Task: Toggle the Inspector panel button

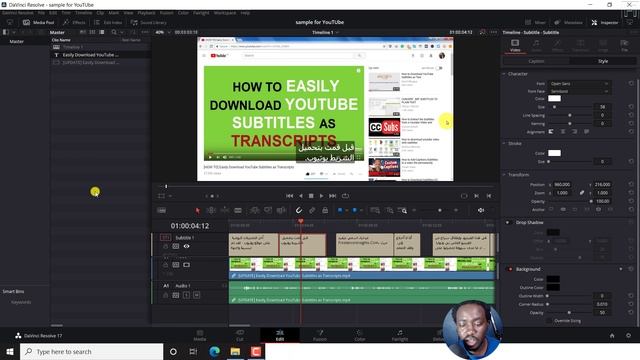Action: point(605,22)
